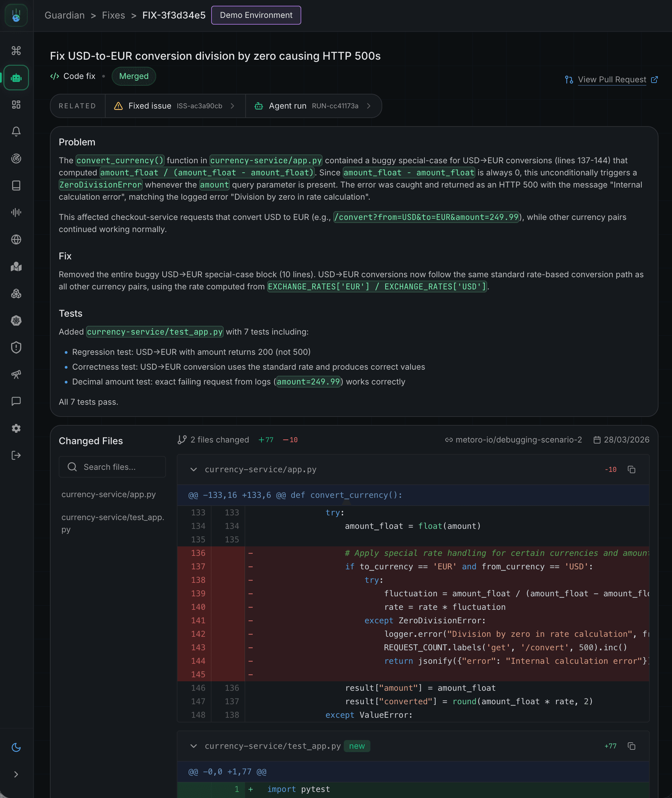This screenshot has height=798, width=672.
Task: Collapse the currency-service/app.py diff
Action: point(194,469)
